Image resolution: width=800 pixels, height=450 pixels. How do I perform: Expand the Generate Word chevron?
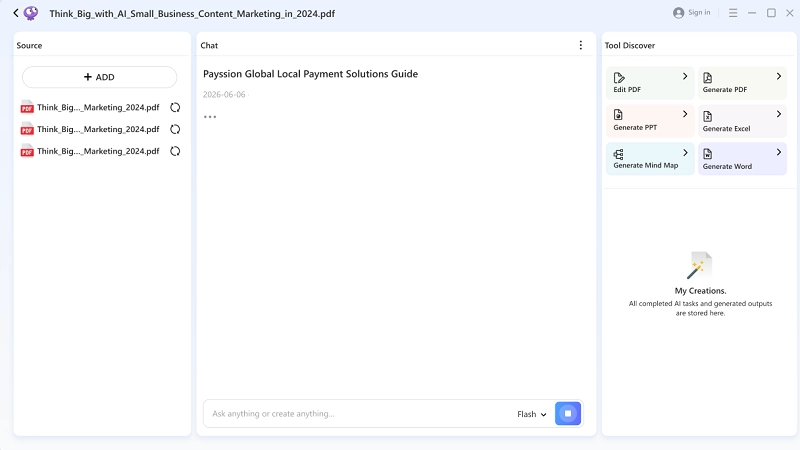[779, 152]
